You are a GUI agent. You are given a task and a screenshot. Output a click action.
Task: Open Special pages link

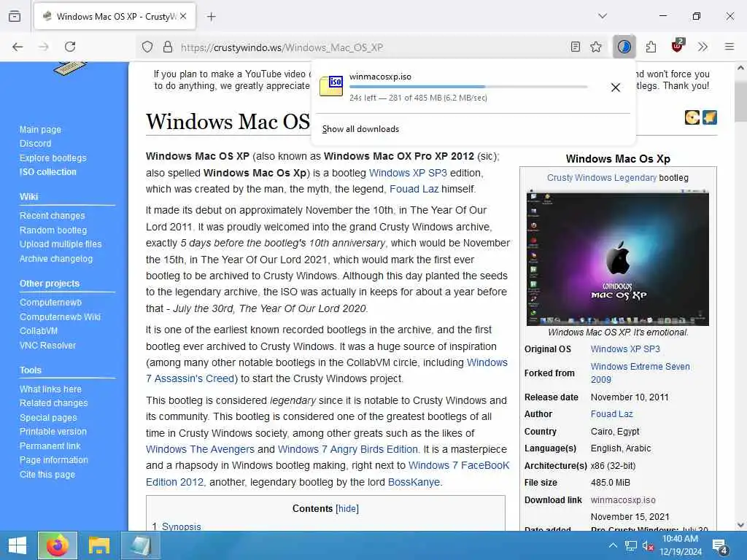pyautogui.click(x=48, y=418)
